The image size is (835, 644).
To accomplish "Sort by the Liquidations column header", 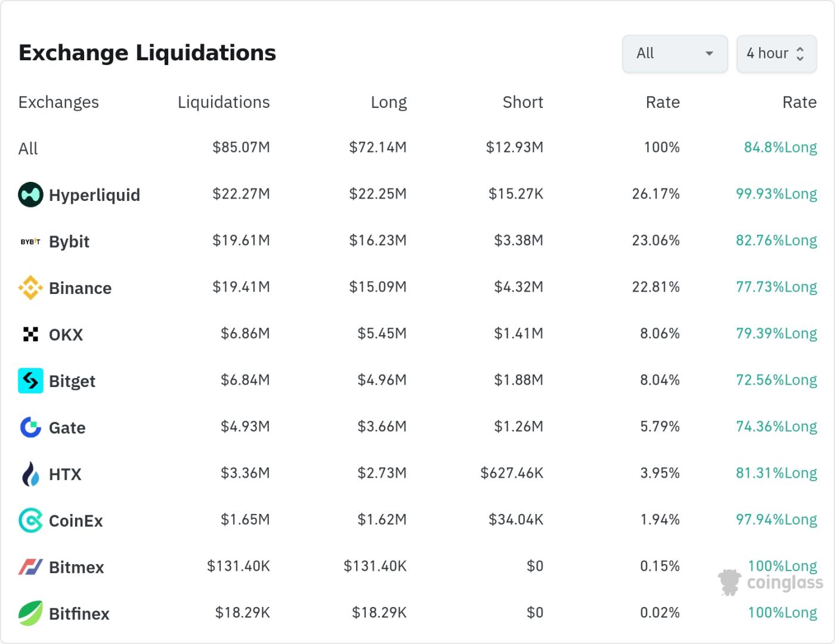I will pyautogui.click(x=224, y=102).
